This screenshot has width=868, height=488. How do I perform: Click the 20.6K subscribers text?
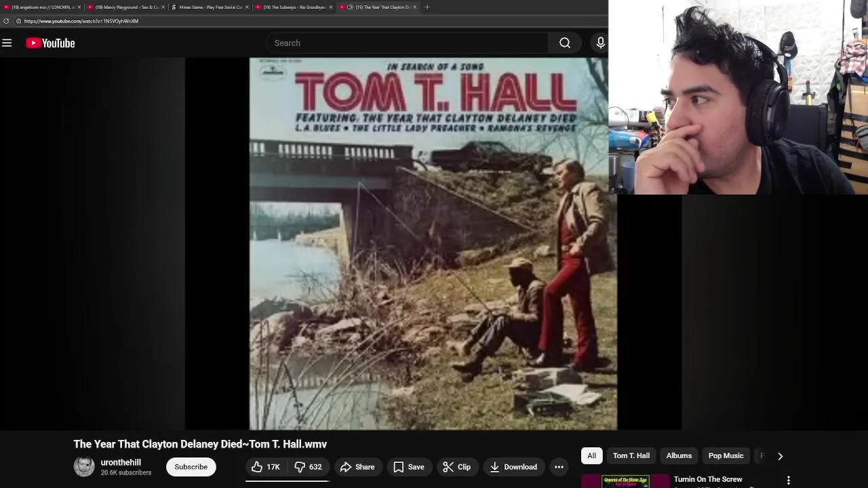126,472
